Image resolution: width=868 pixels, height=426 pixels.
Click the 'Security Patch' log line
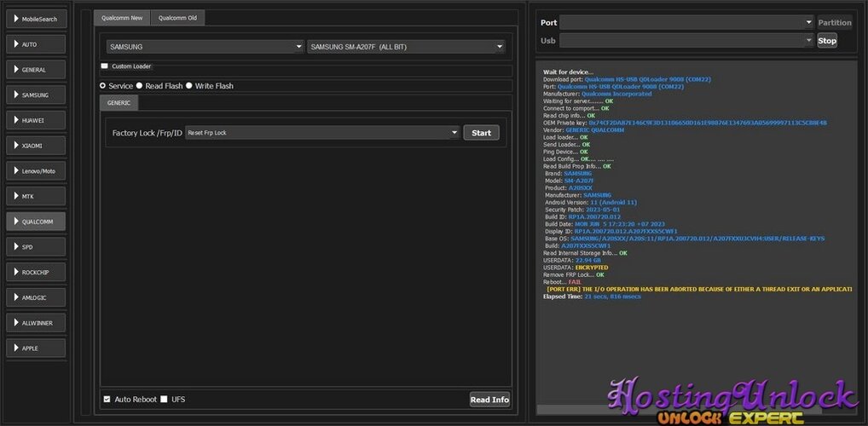click(x=582, y=210)
